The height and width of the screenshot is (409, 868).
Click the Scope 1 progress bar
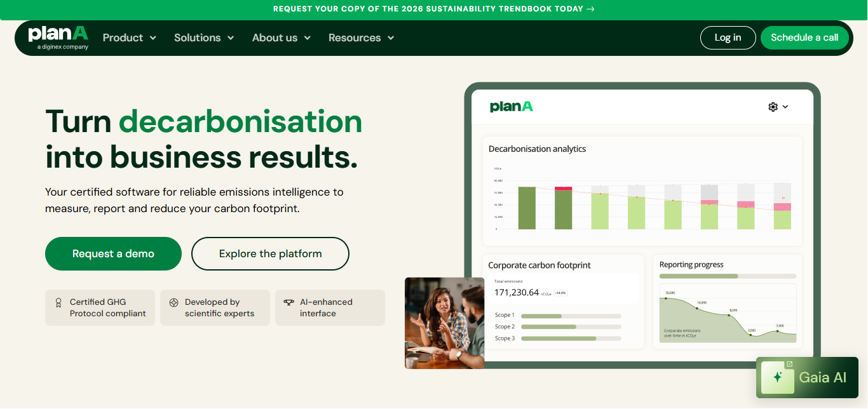click(x=571, y=316)
